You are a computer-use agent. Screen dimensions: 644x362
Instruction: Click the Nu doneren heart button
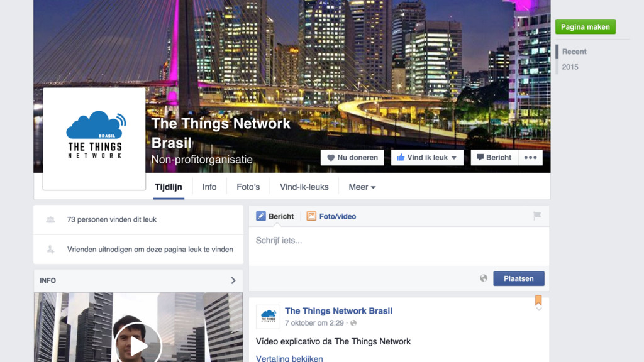pyautogui.click(x=352, y=158)
